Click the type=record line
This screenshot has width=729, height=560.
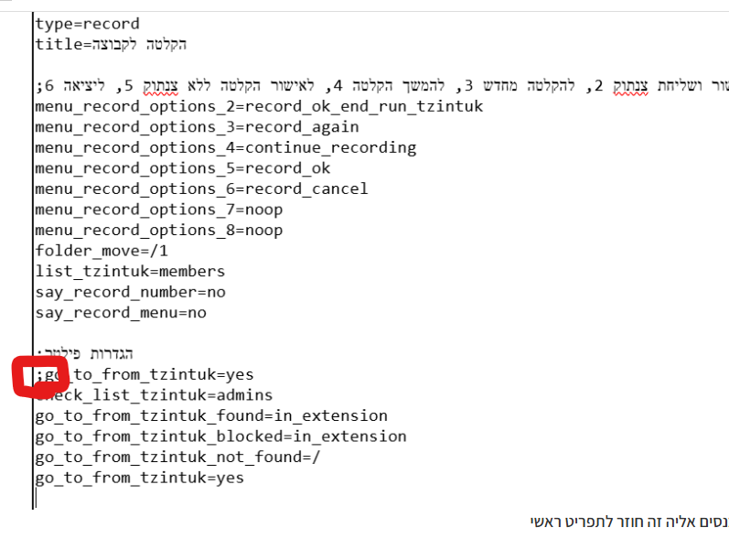click(88, 24)
